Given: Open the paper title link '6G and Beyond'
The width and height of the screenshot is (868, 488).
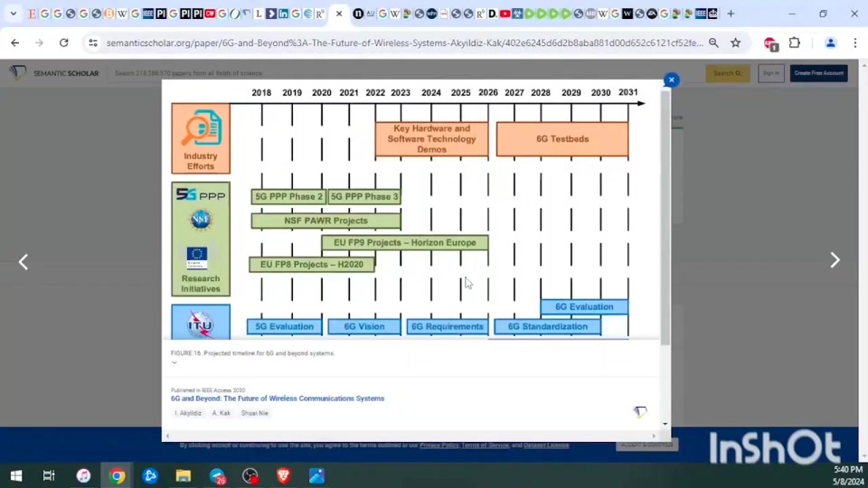Looking at the screenshot, I should pyautogui.click(x=278, y=399).
